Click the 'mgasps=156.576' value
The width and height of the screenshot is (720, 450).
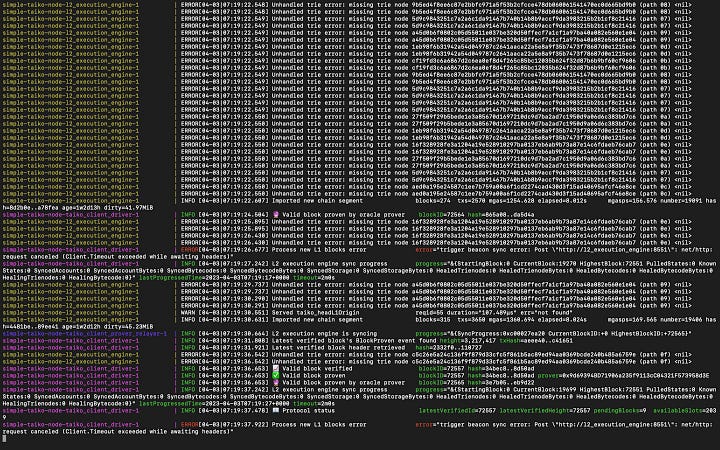coord(632,201)
